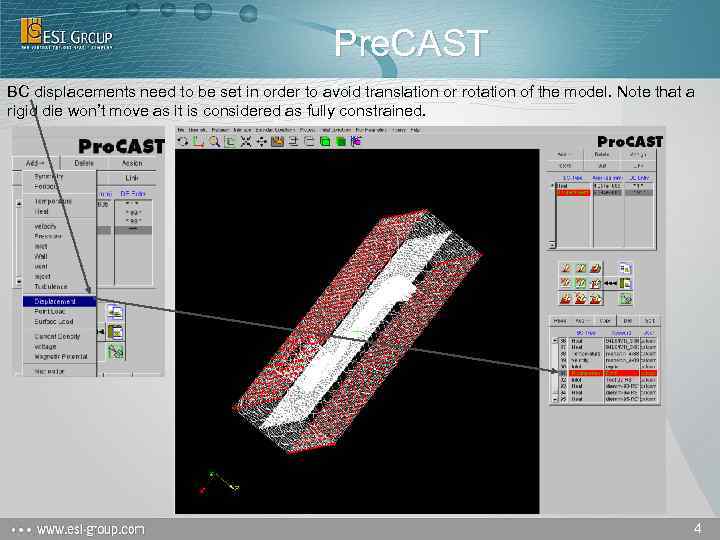Choose Magnetic Potential in the Add list
Image resolution: width=720 pixels, height=540 pixels.
[61, 357]
